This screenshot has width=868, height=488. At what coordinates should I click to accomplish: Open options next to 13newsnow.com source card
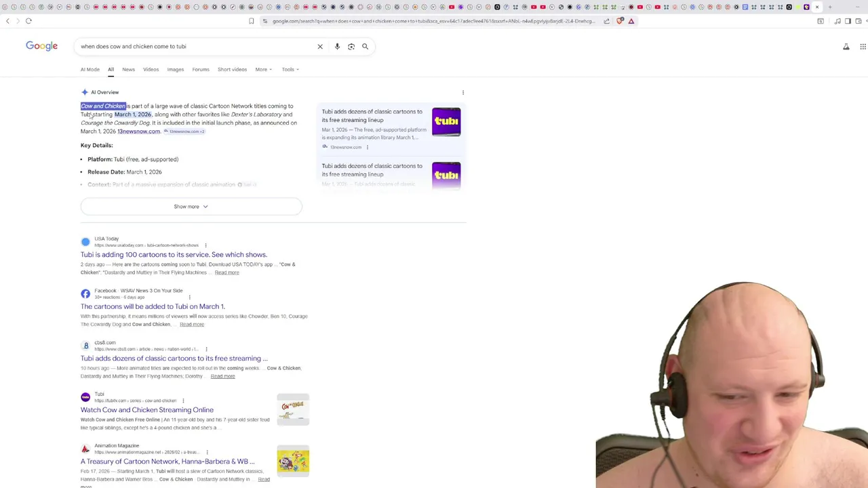coord(368,147)
